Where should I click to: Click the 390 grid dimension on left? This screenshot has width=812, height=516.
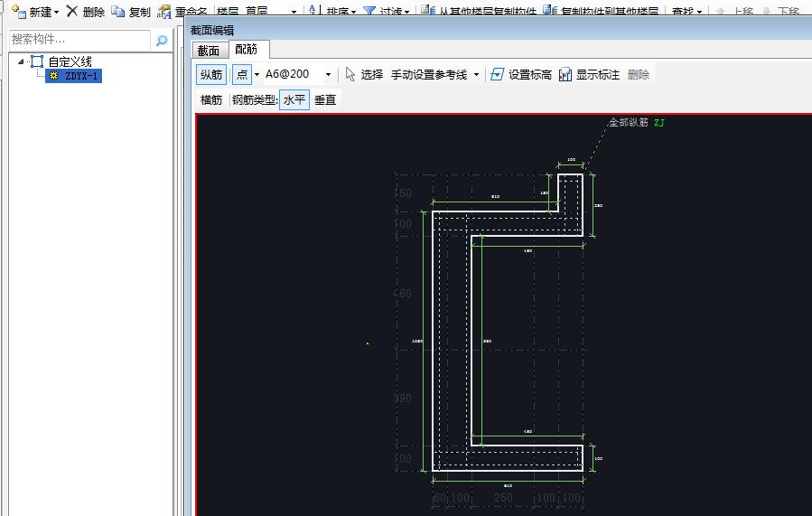tap(402, 399)
